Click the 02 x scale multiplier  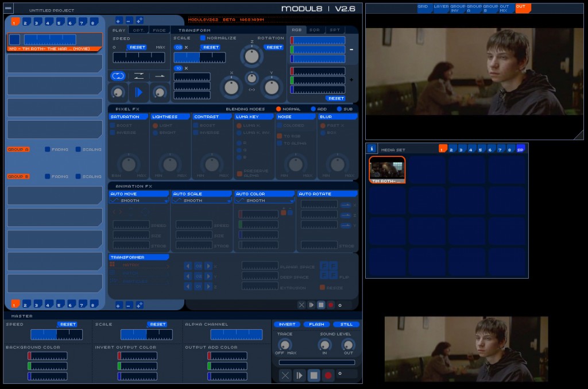tap(179, 47)
